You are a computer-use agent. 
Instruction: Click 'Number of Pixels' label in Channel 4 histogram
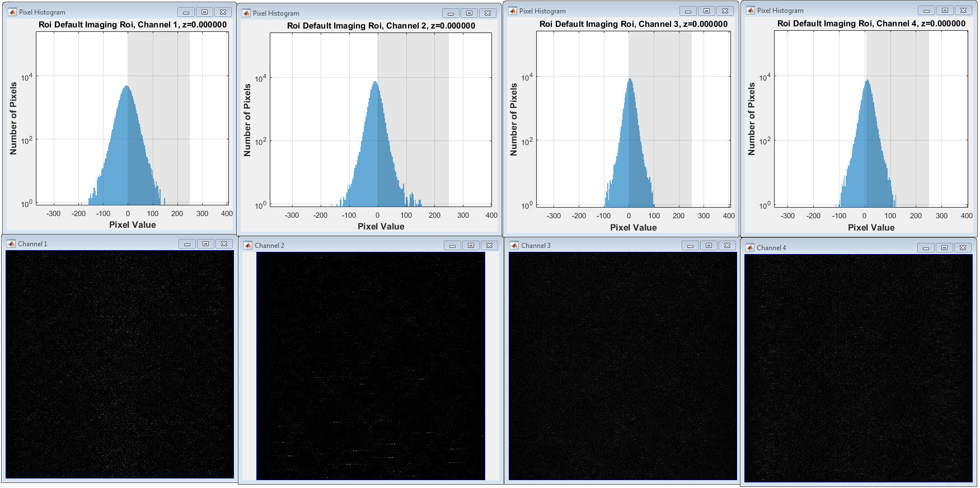tap(752, 119)
